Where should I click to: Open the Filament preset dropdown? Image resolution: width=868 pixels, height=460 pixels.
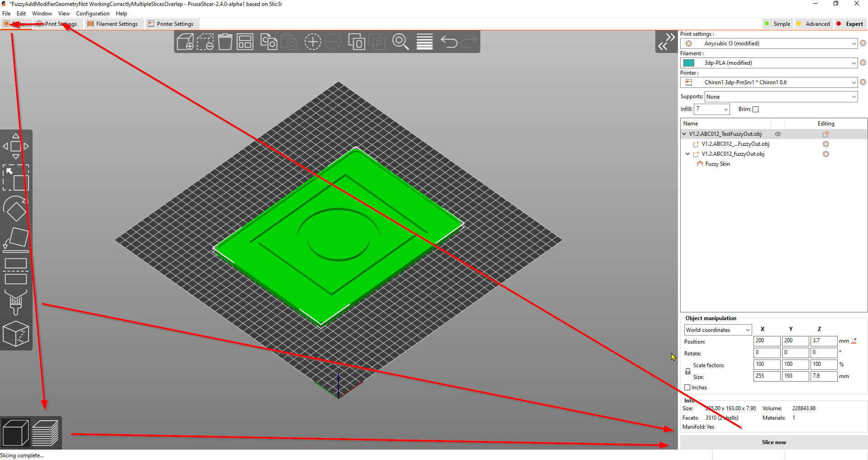pyautogui.click(x=769, y=63)
